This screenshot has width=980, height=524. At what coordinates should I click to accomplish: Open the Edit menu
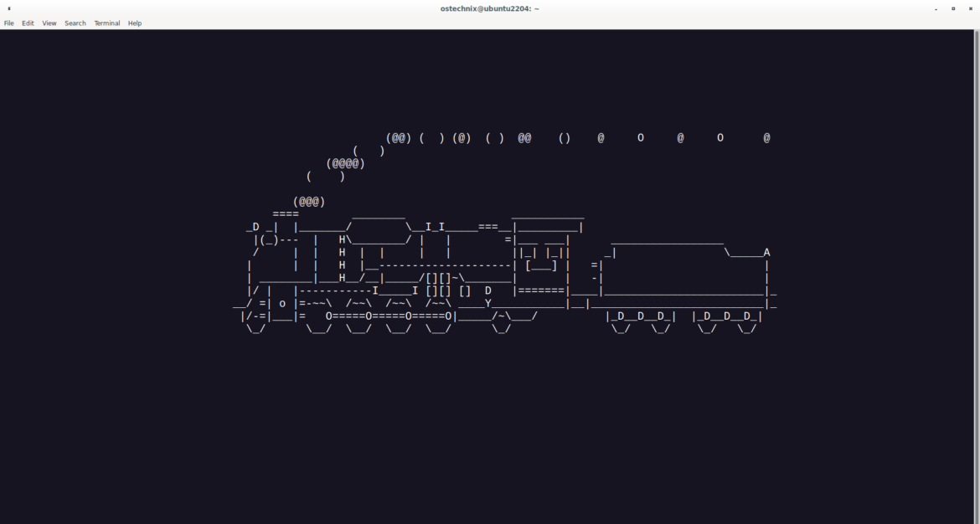tap(28, 23)
